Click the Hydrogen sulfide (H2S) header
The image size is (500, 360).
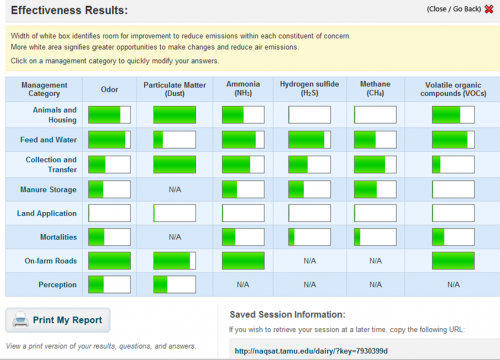pyautogui.click(x=309, y=89)
